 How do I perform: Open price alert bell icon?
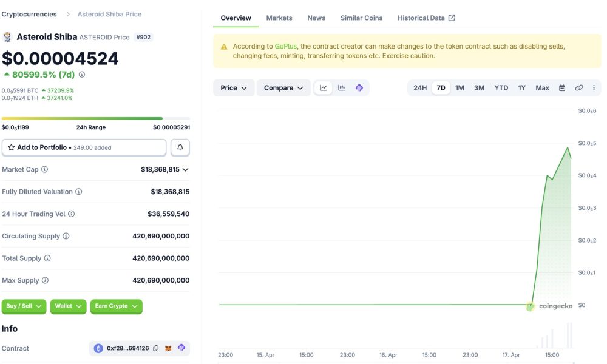pyautogui.click(x=180, y=147)
